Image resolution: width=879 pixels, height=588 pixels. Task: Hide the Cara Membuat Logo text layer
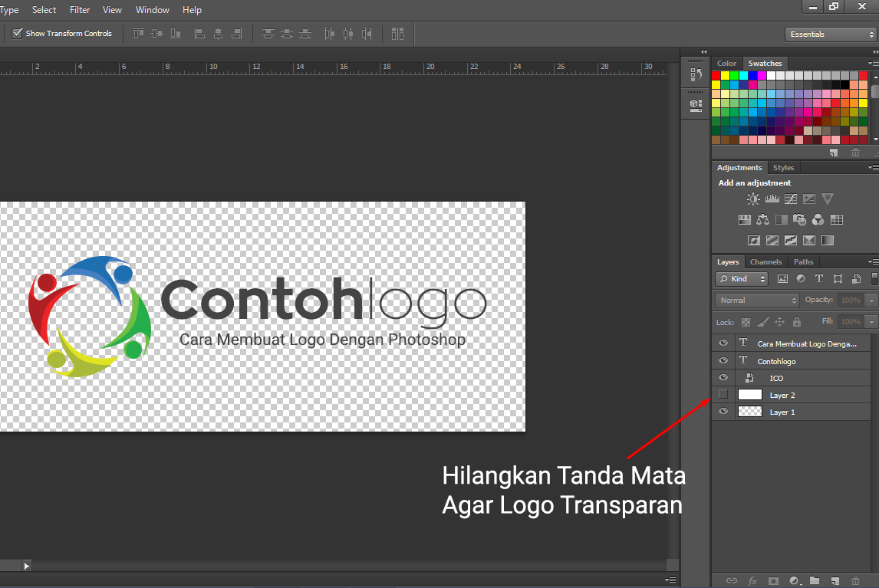723,343
